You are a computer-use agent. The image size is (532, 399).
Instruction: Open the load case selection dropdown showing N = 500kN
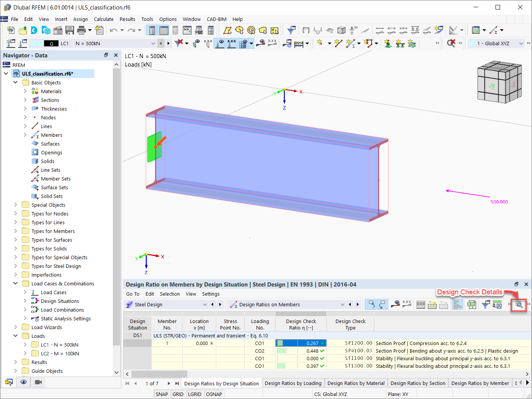(x=153, y=43)
